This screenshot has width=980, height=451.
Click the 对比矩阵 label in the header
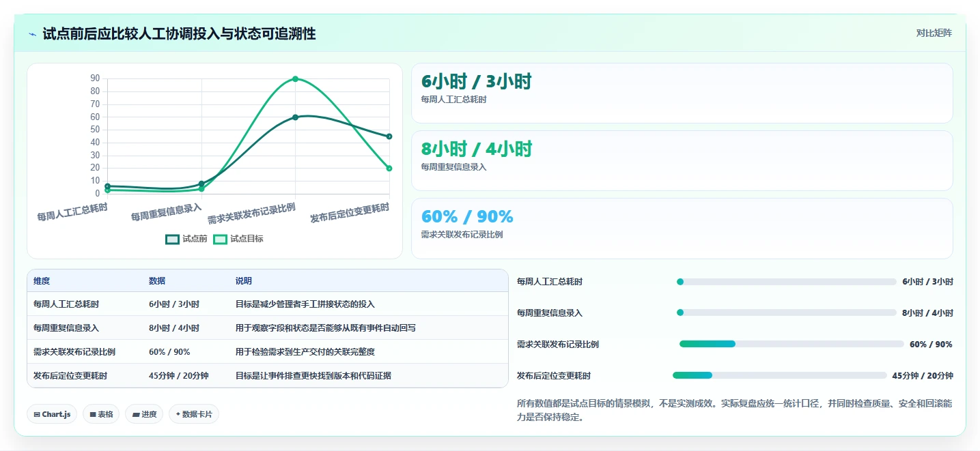click(x=934, y=33)
